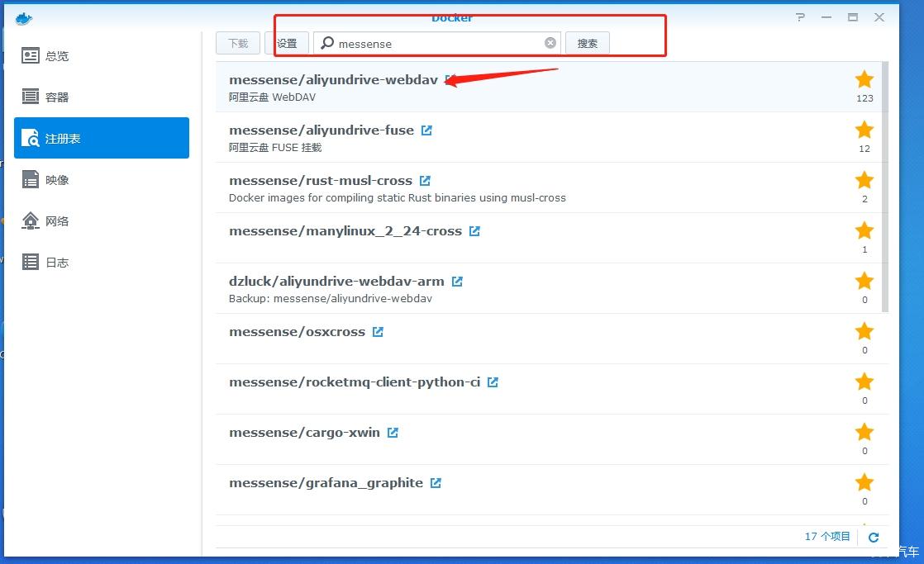Switch to the 容器 containers section
Screen dimensions: 924x564
pyautogui.click(x=102, y=97)
